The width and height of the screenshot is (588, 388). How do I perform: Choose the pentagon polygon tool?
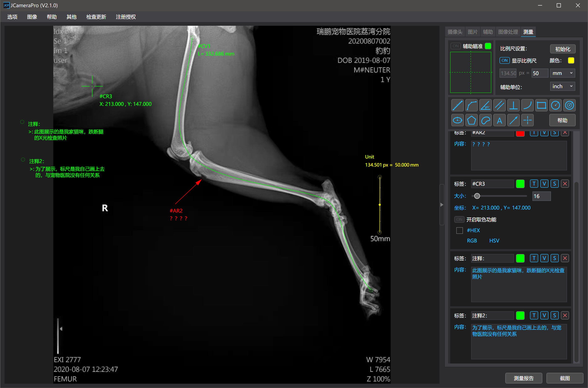pyautogui.click(x=471, y=120)
